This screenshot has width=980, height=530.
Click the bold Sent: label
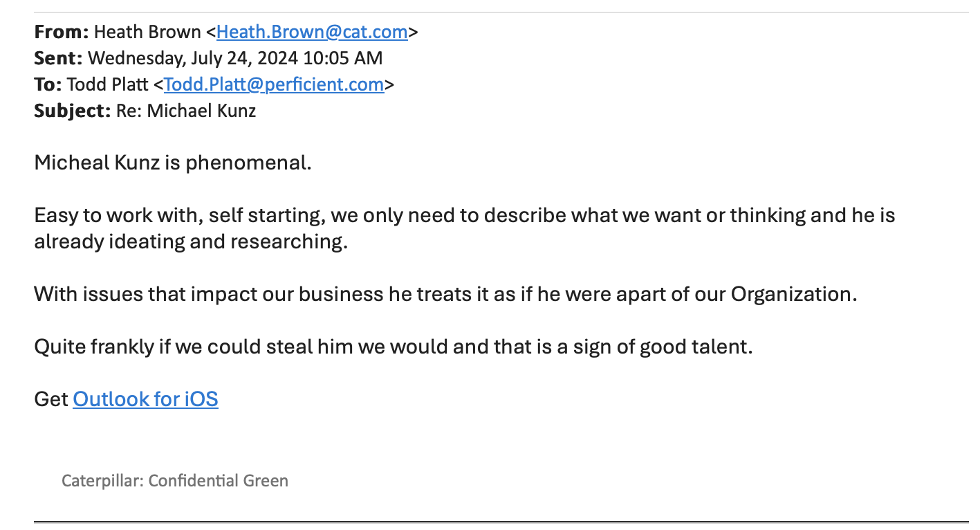pyautogui.click(x=58, y=58)
